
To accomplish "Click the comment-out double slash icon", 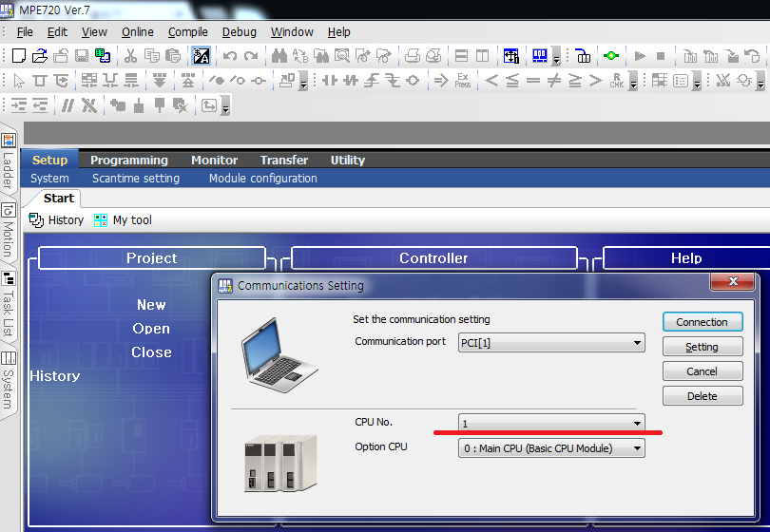I will point(67,105).
